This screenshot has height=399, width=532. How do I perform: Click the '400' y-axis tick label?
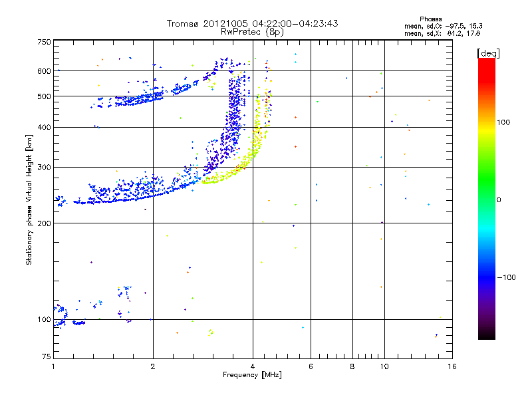coord(44,127)
